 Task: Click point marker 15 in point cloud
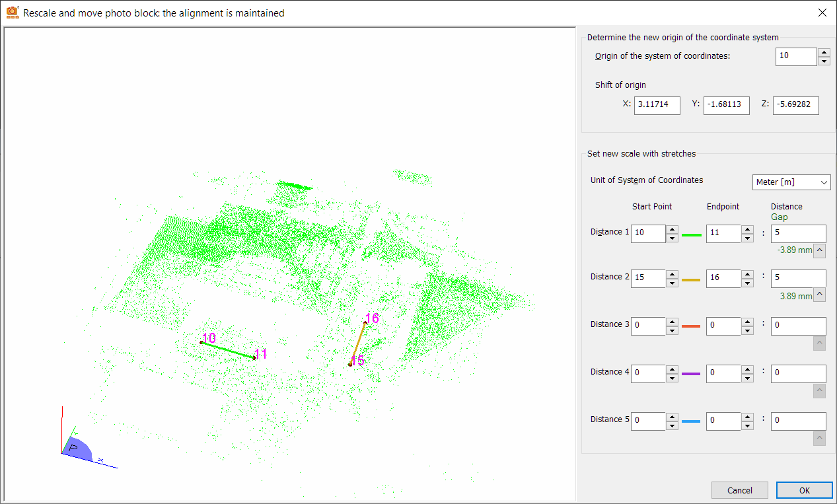[350, 365]
